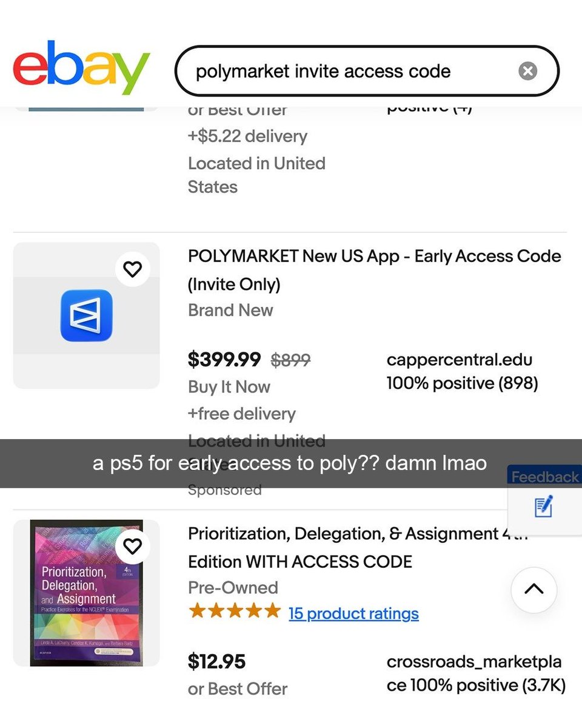The height and width of the screenshot is (728, 582).
Task: Add Polymarket access code listing to watchlist
Action: coord(132,269)
